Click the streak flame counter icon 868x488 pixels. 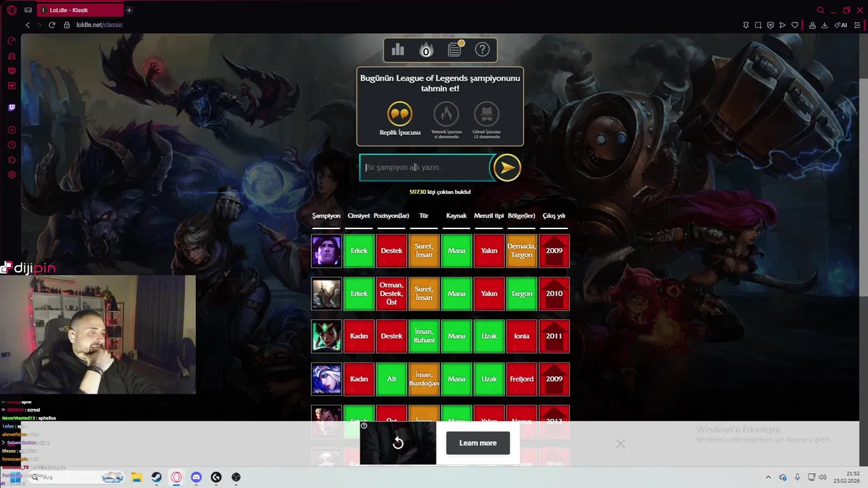426,50
